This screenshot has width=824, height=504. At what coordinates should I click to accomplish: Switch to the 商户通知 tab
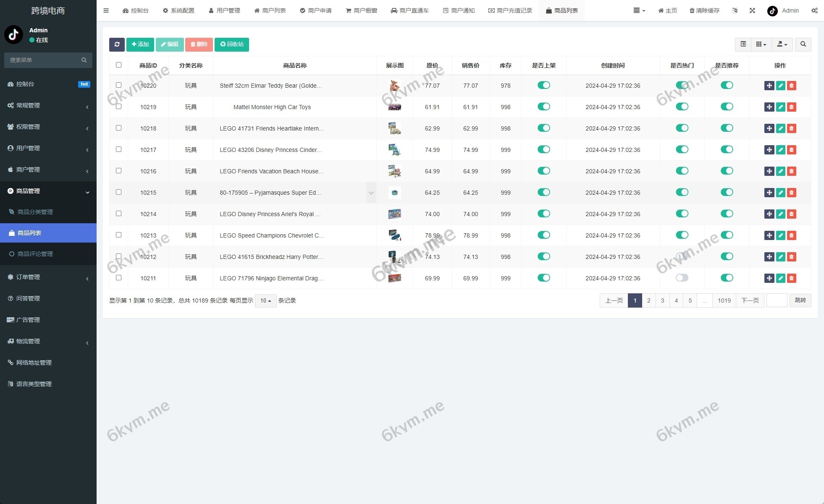pos(459,10)
